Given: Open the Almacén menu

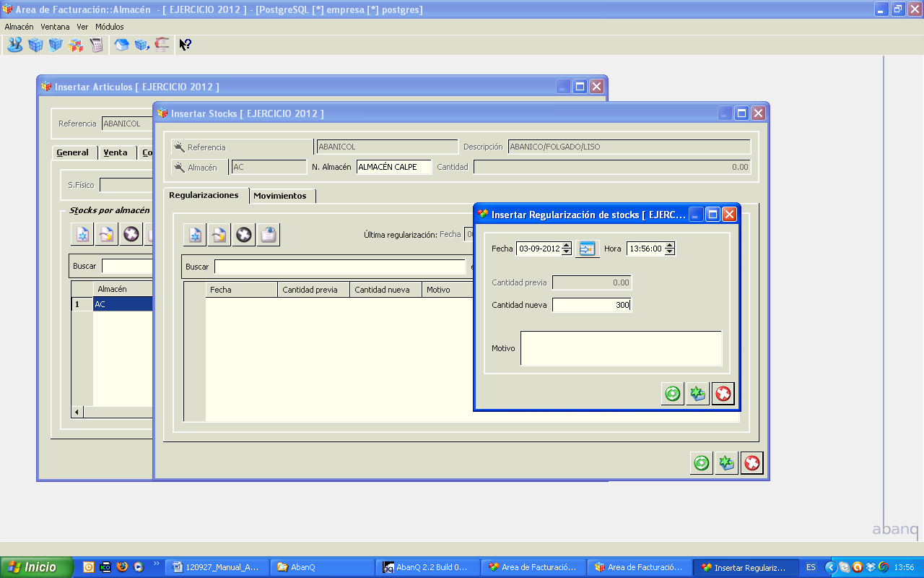Looking at the screenshot, I should (x=19, y=27).
